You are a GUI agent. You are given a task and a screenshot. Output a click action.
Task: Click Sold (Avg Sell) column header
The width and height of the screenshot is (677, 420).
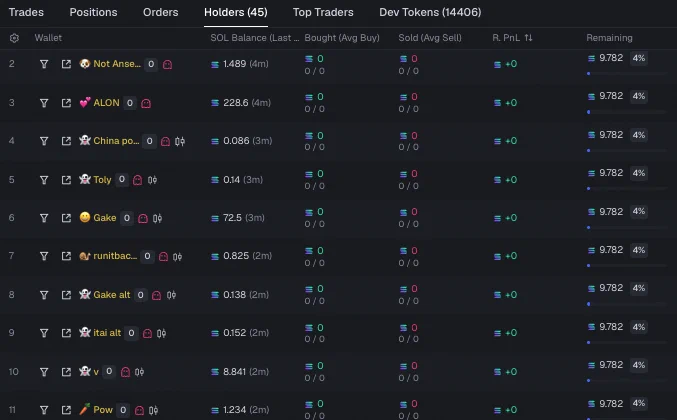click(x=430, y=38)
